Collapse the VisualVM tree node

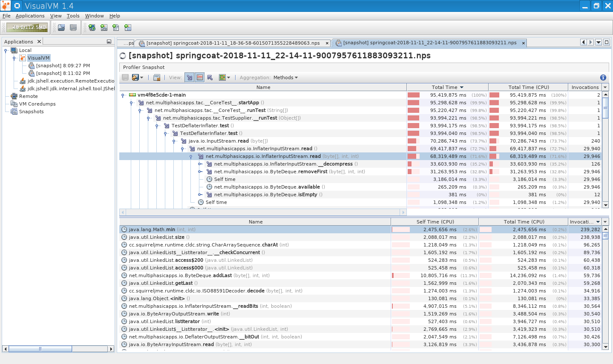[14, 58]
